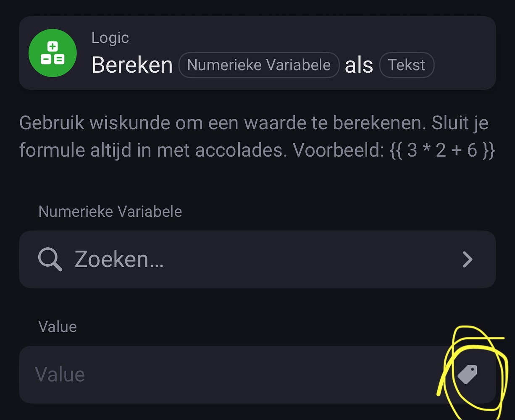This screenshot has width=515, height=420.
Task: Click the example formula {{ 3 * 2 + 6 }}
Action: (443, 150)
